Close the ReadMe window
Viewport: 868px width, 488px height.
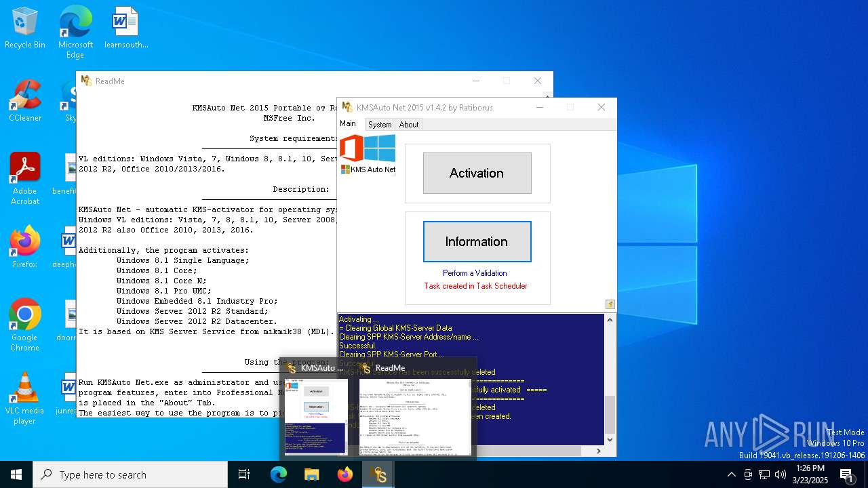(538, 81)
